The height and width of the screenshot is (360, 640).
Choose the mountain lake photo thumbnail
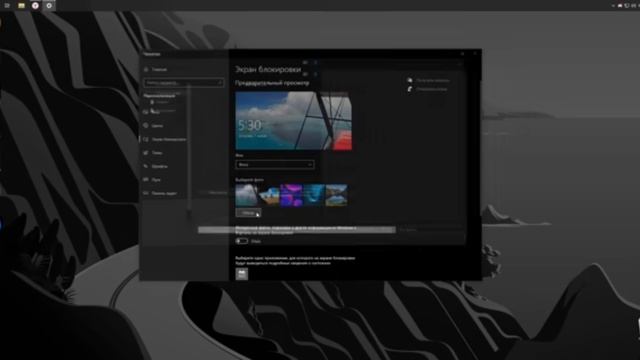pos(336,195)
